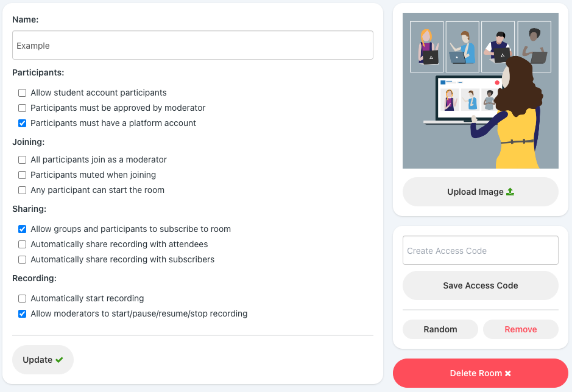Turn on Automatically start recording
Screen dimensions: 572x392
click(23, 299)
